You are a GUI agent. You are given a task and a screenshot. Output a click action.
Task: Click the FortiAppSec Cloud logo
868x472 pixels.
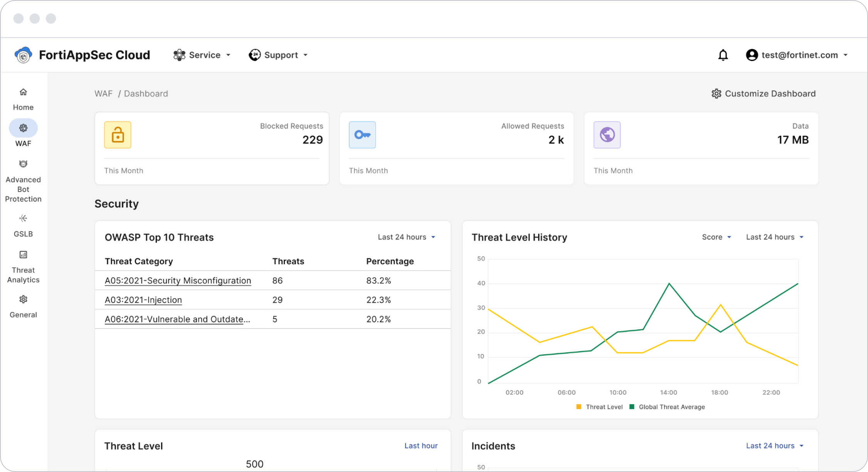(83, 55)
